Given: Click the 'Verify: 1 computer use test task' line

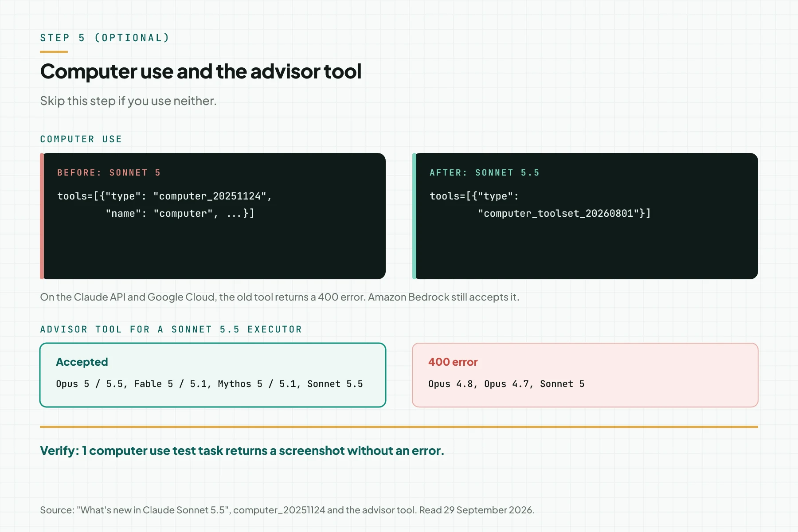Looking at the screenshot, I should coord(242,450).
